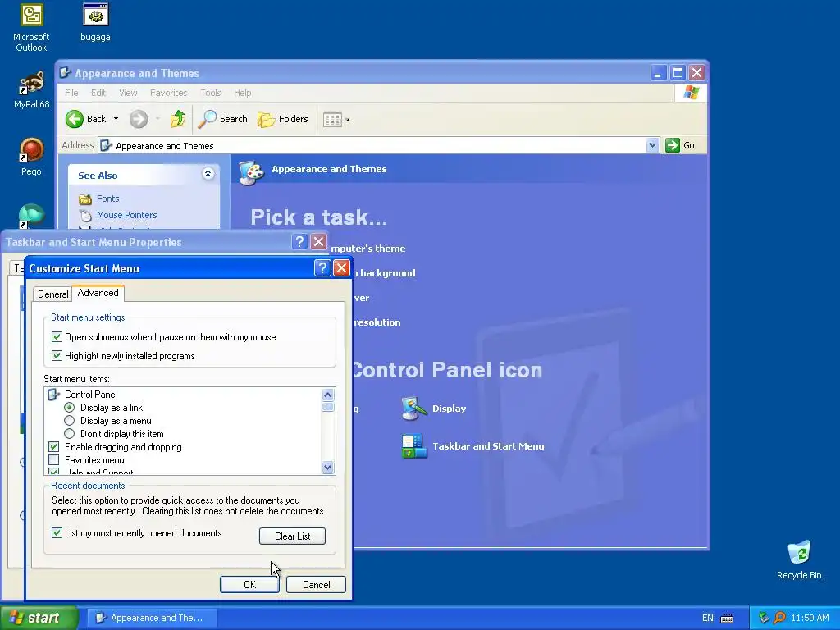Click the taskbar clock 11:50 AM
Image resolution: width=840 pixels, height=630 pixels.
point(810,619)
